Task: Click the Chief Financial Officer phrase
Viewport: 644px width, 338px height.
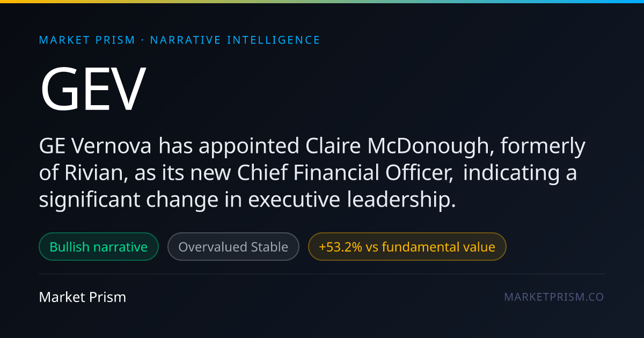Action: (x=342, y=174)
